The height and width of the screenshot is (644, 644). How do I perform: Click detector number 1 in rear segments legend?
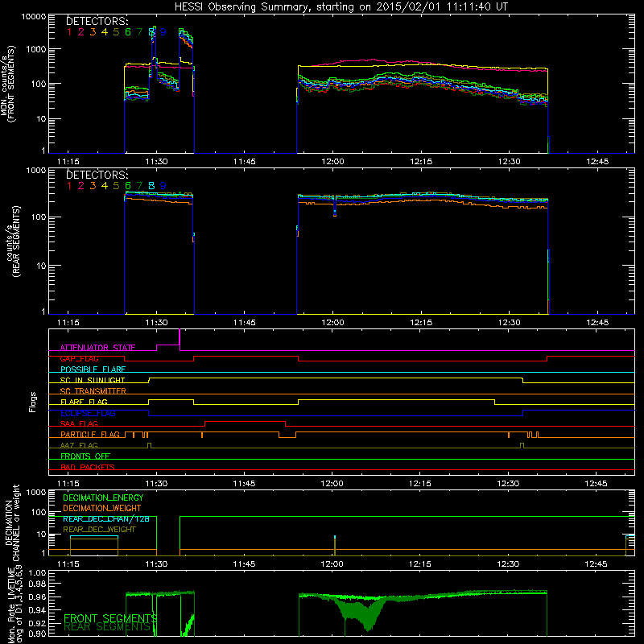tap(69, 186)
